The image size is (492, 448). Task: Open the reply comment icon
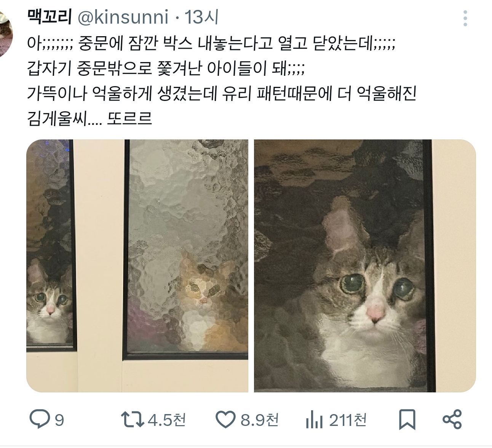40,419
